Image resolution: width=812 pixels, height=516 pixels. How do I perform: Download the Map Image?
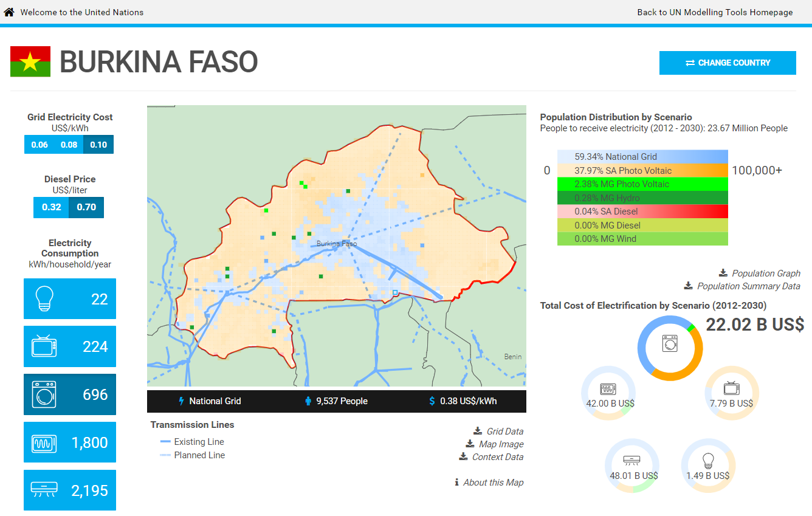pos(500,444)
